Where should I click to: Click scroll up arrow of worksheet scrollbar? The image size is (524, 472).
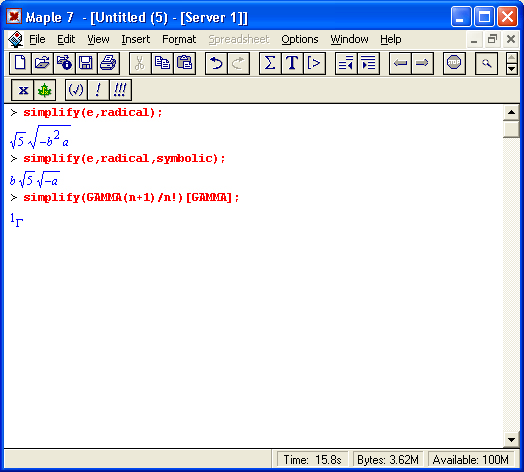pos(511,112)
